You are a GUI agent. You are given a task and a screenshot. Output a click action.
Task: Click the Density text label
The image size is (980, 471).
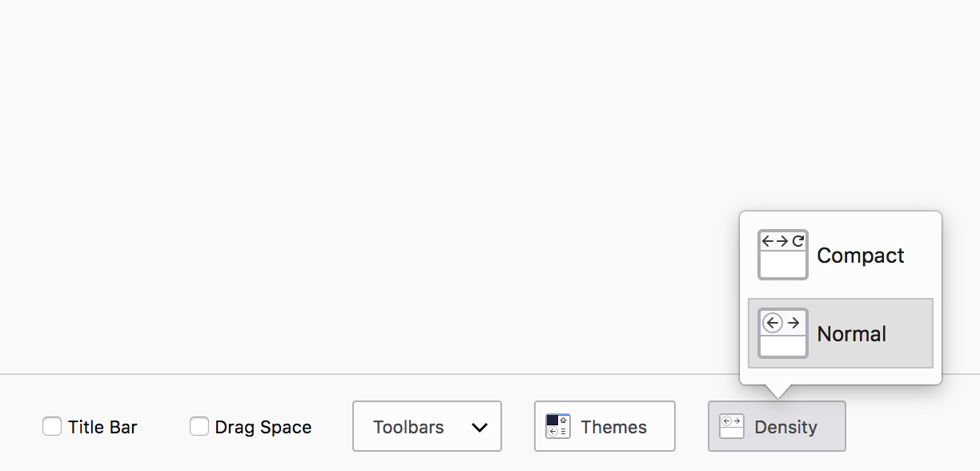785,428
